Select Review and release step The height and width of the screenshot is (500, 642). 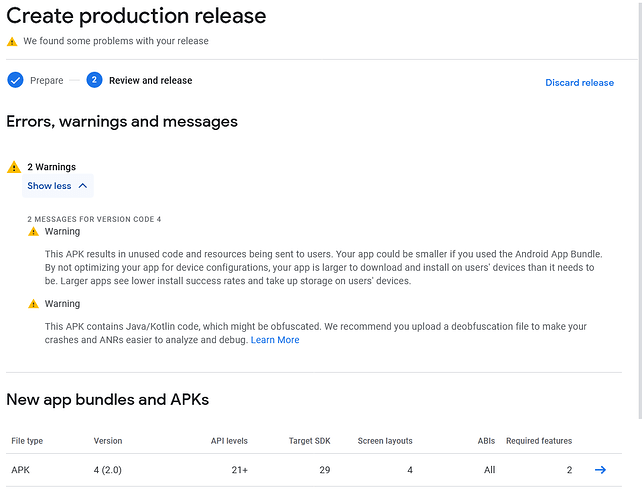150,81
